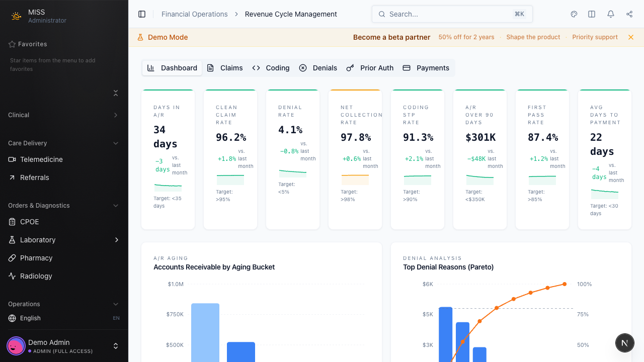The height and width of the screenshot is (362, 644).
Task: Switch to the Denials tab
Action: click(x=318, y=68)
